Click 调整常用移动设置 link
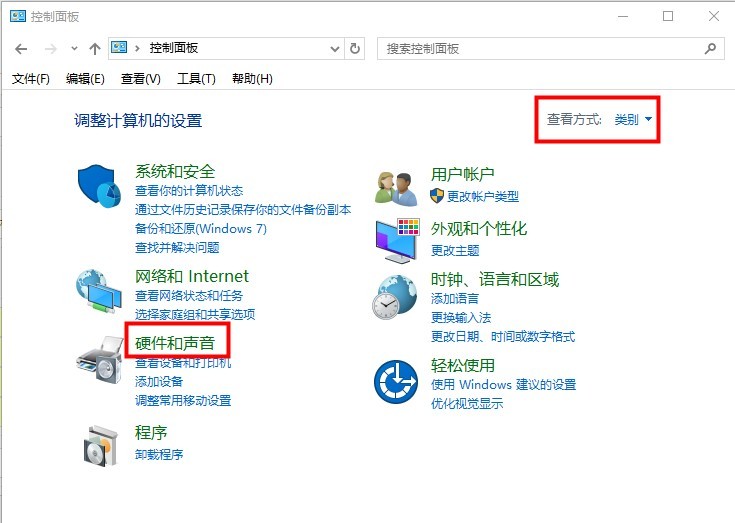 (183, 401)
